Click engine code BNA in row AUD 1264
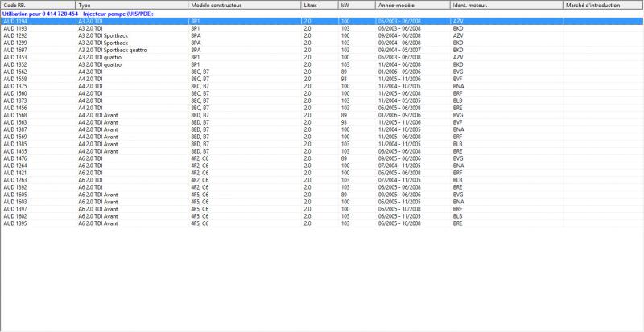This screenshot has width=644, height=332. 458,166
